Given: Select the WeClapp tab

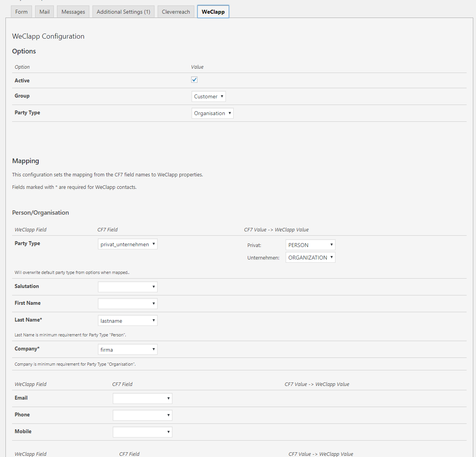Looking at the screenshot, I should coord(213,12).
